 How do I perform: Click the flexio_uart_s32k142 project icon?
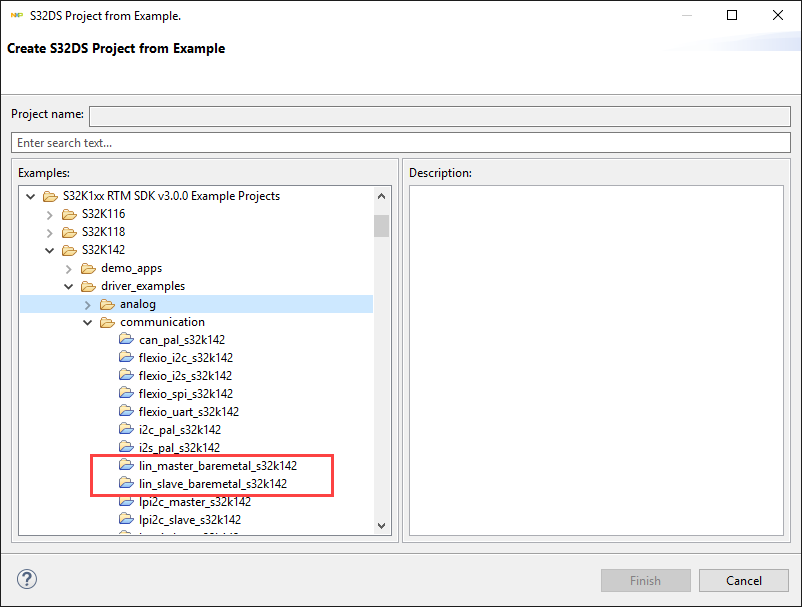pos(126,411)
